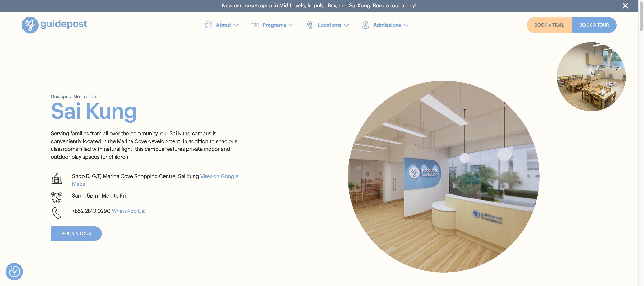644x286 pixels.
Task: Click the Shop D, G/F address text
Action: pyautogui.click(x=135, y=176)
